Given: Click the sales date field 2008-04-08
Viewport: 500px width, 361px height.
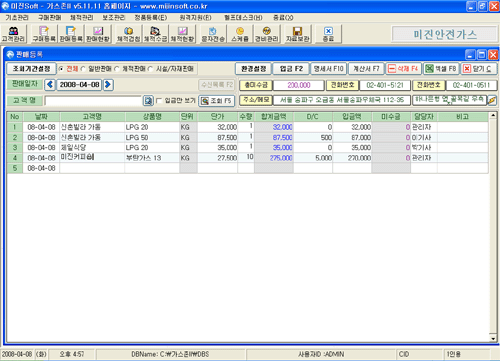Looking at the screenshot, I should [x=79, y=85].
